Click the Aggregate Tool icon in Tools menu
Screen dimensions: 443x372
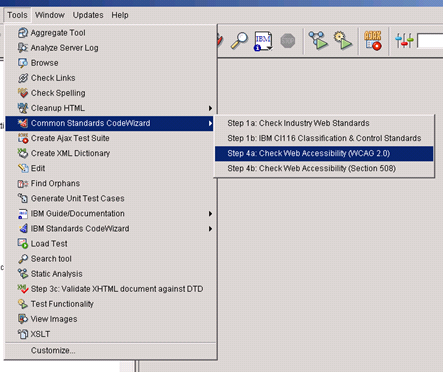(23, 33)
